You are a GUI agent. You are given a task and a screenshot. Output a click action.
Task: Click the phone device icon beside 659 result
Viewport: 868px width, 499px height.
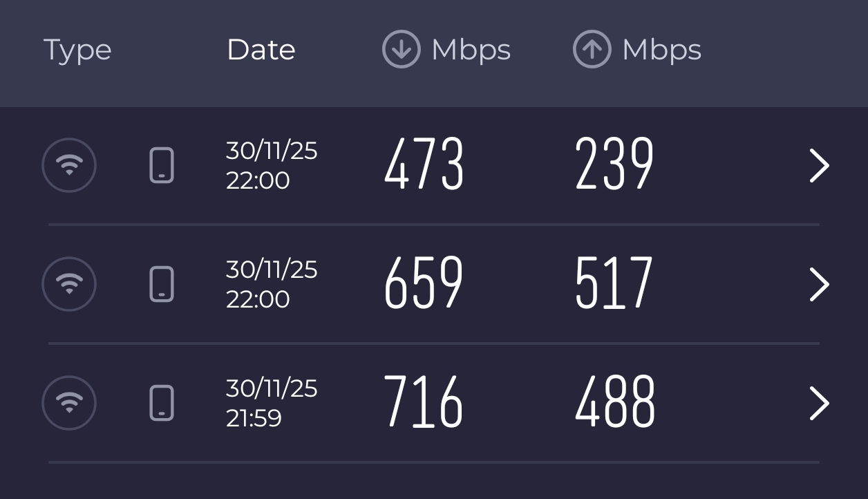tap(162, 284)
